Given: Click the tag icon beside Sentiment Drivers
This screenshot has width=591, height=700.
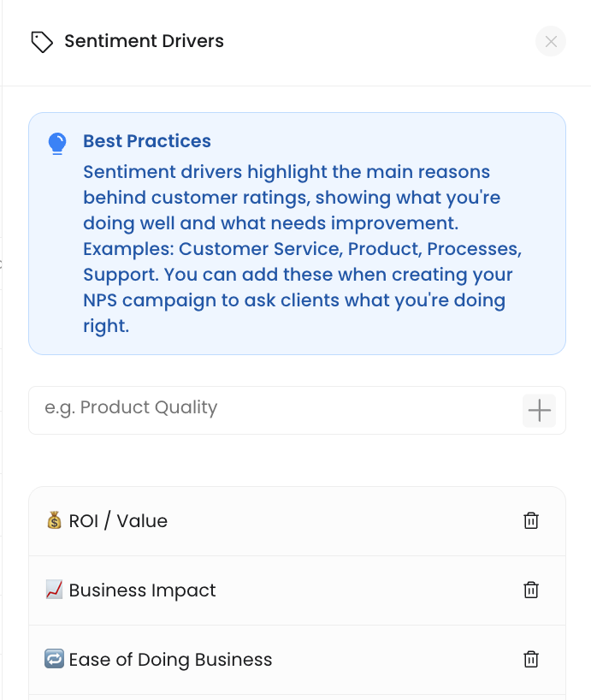Looking at the screenshot, I should coord(42,42).
